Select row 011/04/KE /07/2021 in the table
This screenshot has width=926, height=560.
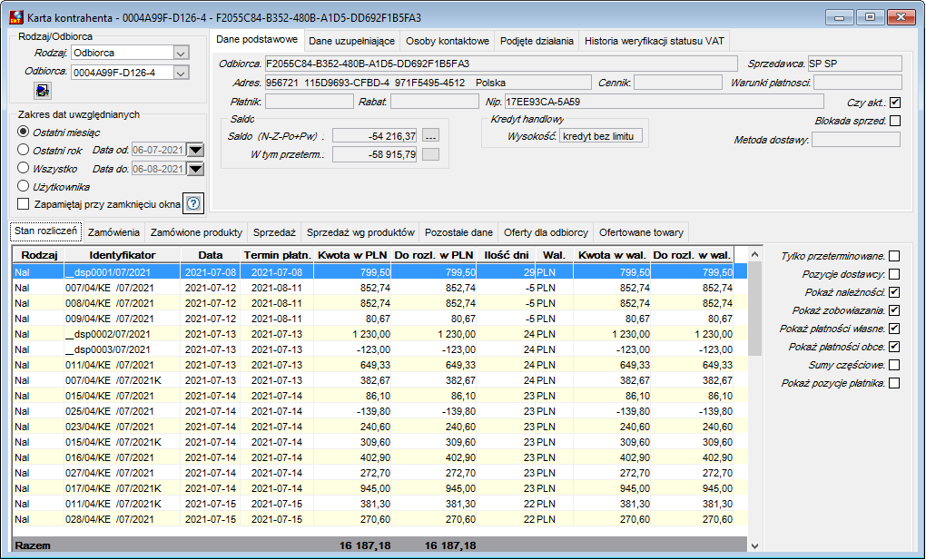click(379, 365)
